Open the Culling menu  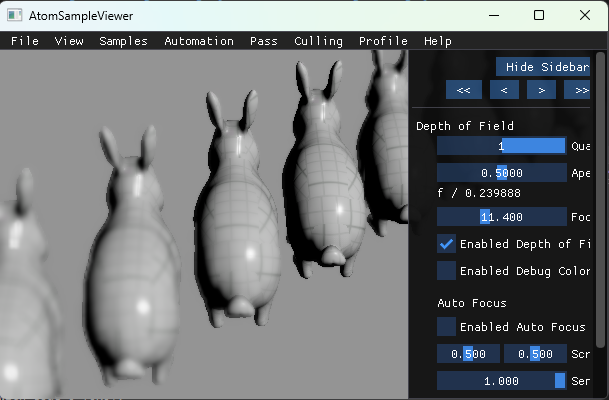point(318,41)
